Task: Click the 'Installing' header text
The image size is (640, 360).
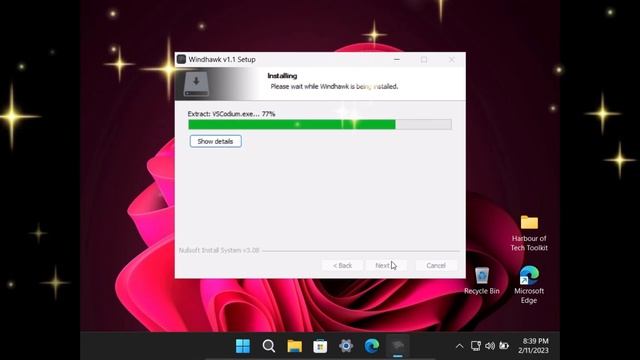Action: 282,76
